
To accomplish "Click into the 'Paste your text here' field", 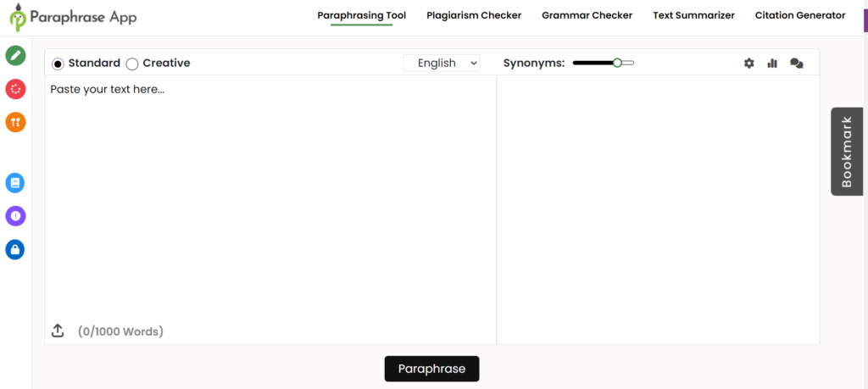I will click(x=270, y=195).
